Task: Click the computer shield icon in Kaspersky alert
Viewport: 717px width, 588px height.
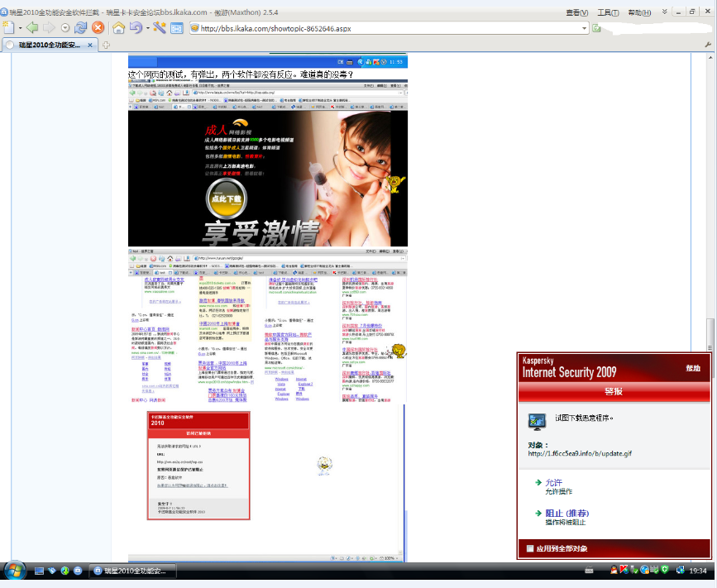Action: point(537,422)
